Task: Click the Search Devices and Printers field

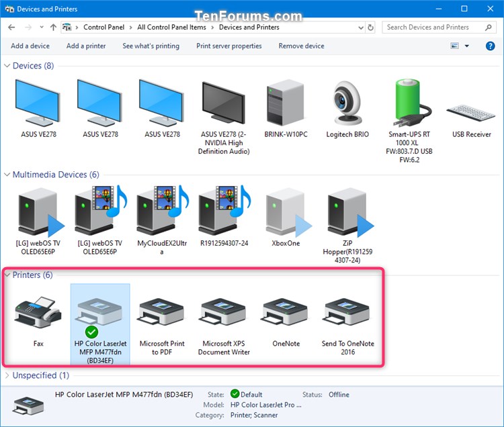Action: click(439, 28)
